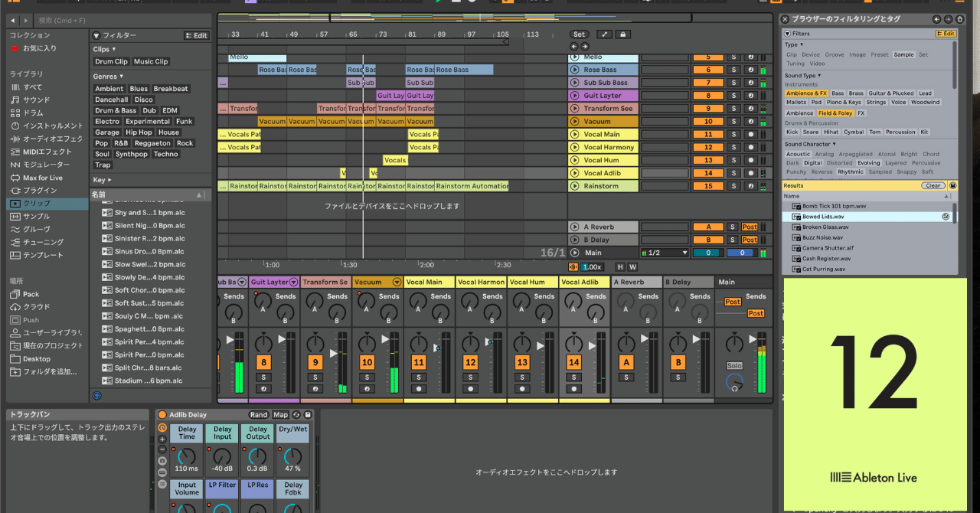Screen dimensions: 980x513
Task: Toggle Post button on A Reverb track
Action: pos(750,227)
